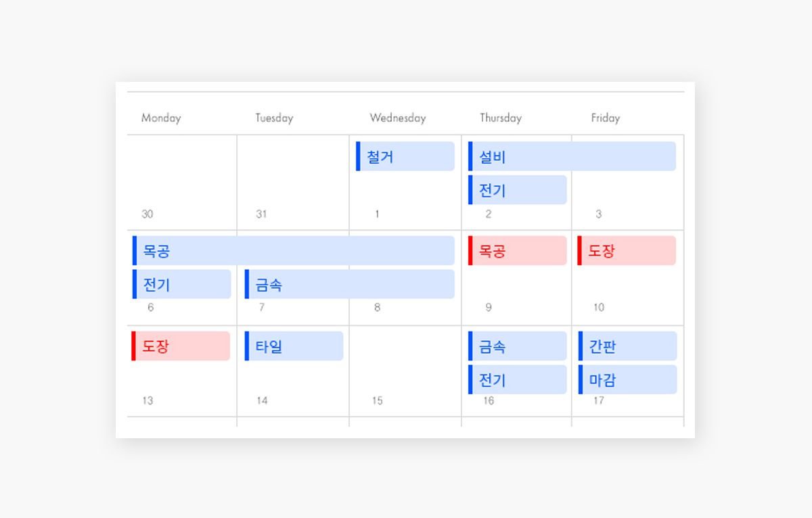
Task: Open the 간판 event on Friday 17
Action: click(x=627, y=346)
